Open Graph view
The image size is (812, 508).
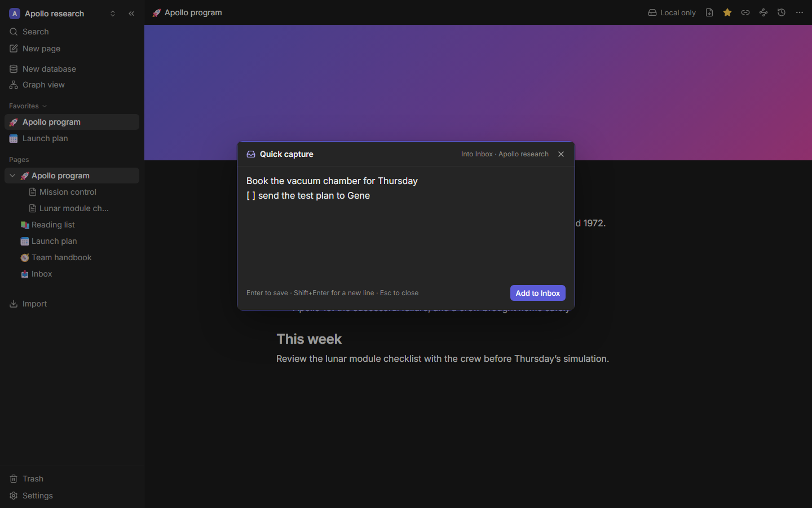point(72,85)
